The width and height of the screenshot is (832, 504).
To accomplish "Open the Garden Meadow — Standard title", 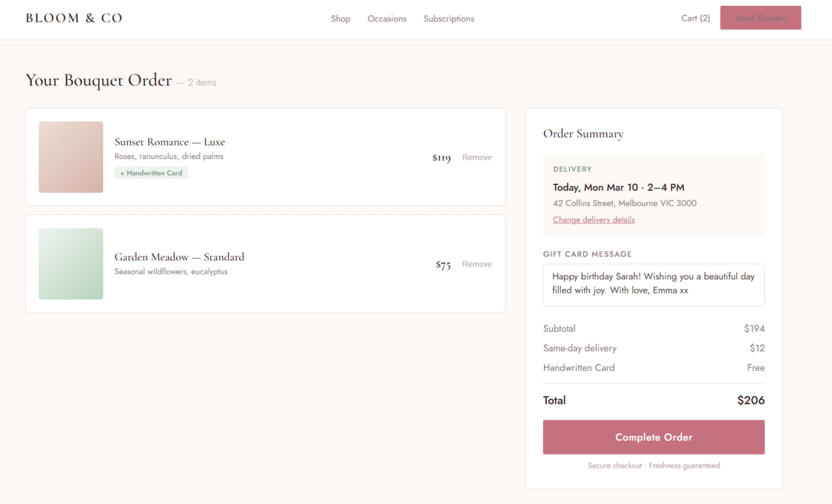I will 179,257.
